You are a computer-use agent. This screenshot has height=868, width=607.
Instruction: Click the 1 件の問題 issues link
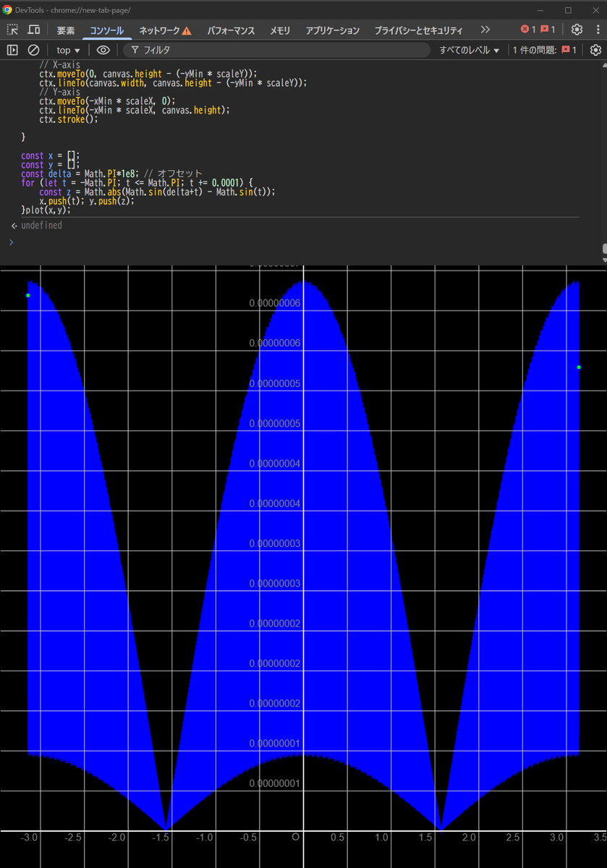(x=545, y=50)
